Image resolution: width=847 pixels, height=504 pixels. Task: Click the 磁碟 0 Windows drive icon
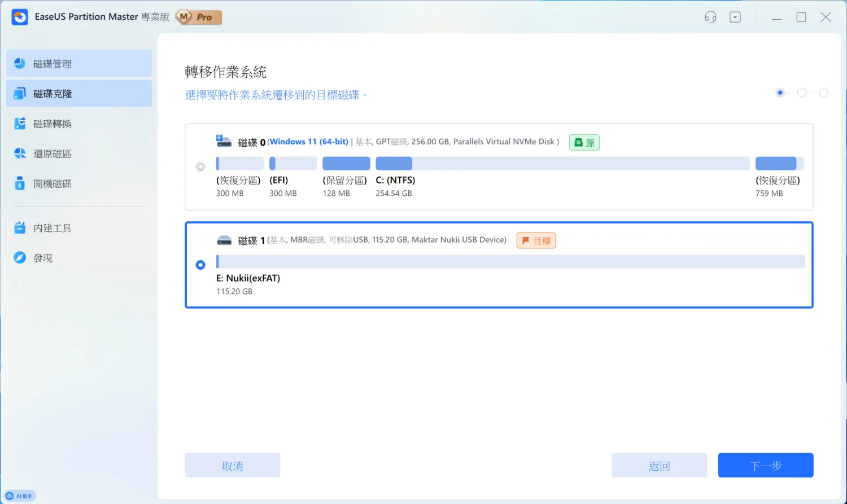224,141
